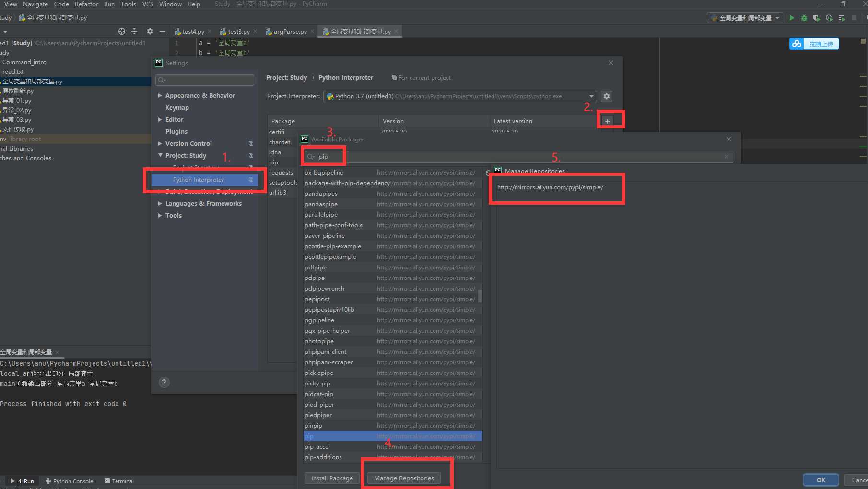
Task: Select Keymap in Settings
Action: pos(177,107)
